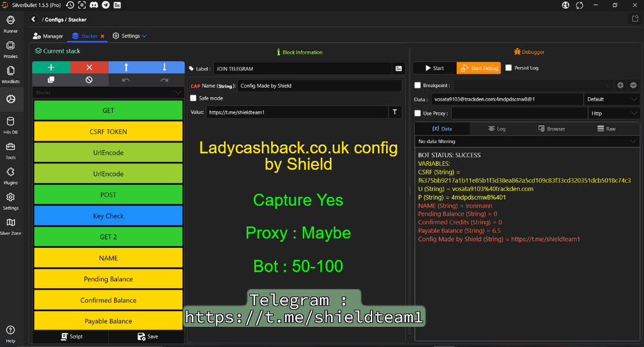The image size is (644, 347).
Task: Switch to the Manager tab
Action: (48, 36)
